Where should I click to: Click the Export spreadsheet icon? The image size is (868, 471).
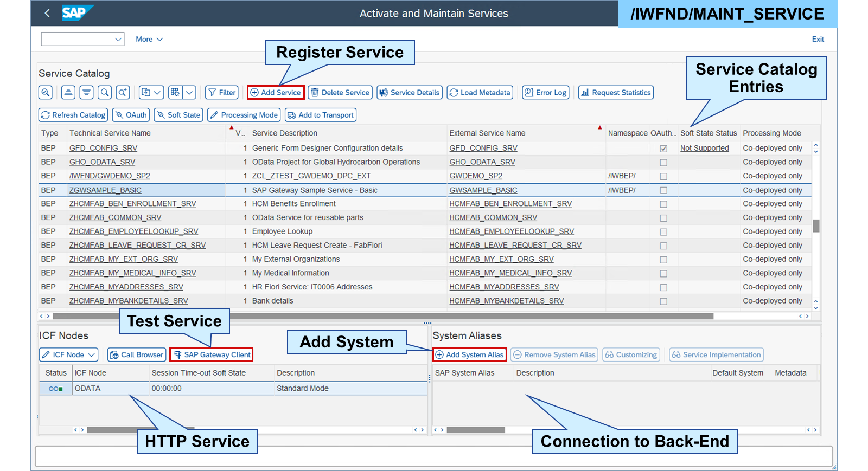(x=145, y=93)
